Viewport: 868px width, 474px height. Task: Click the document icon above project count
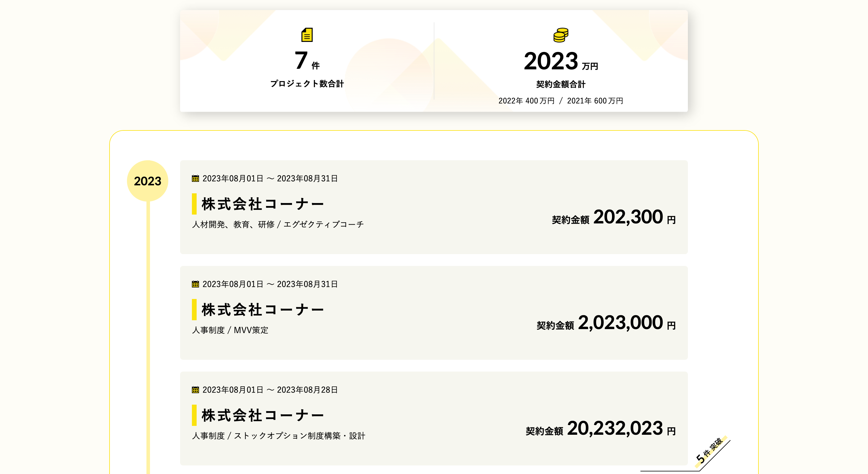pos(307,35)
